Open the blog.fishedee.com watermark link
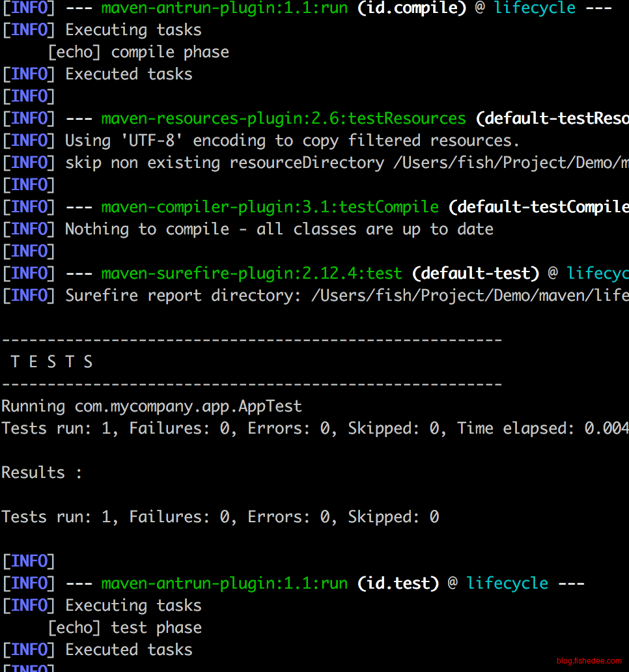Screen dimensions: 629x672 [589, 661]
